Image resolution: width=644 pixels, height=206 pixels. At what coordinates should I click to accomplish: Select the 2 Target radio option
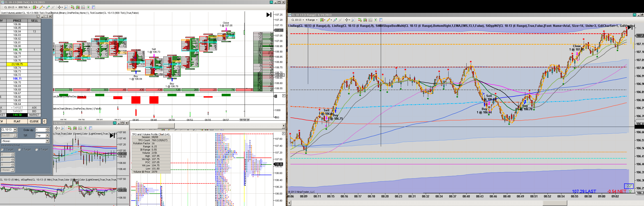(x=19, y=150)
